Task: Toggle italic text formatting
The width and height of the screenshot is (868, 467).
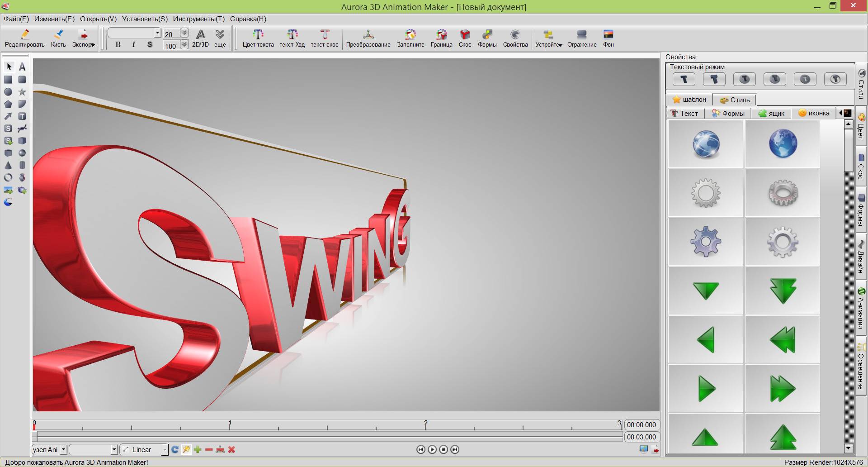Action: tap(133, 44)
